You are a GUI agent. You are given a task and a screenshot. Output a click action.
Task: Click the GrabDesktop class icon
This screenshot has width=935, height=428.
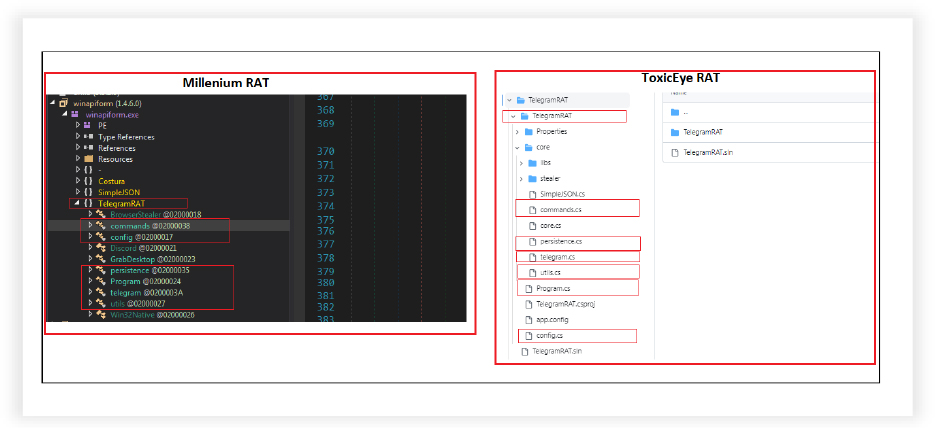101,259
